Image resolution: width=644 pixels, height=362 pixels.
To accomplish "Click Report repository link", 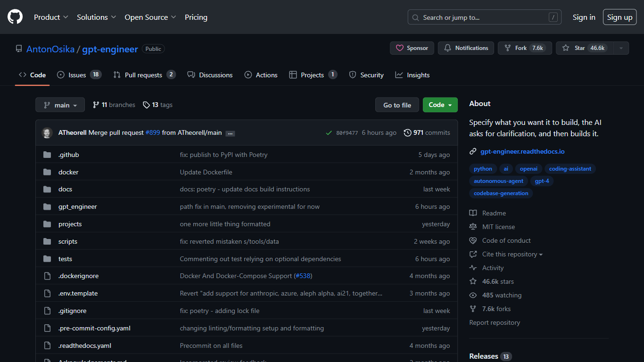I will coord(495,322).
